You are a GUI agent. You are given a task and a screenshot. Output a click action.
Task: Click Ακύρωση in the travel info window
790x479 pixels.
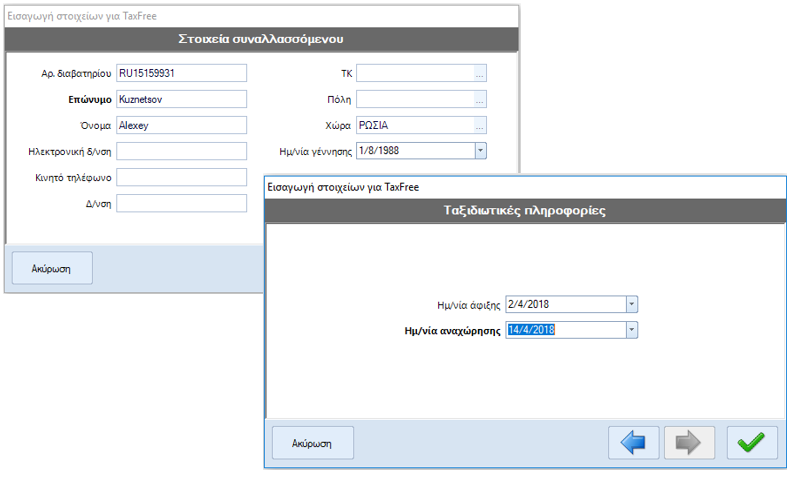[x=312, y=443]
